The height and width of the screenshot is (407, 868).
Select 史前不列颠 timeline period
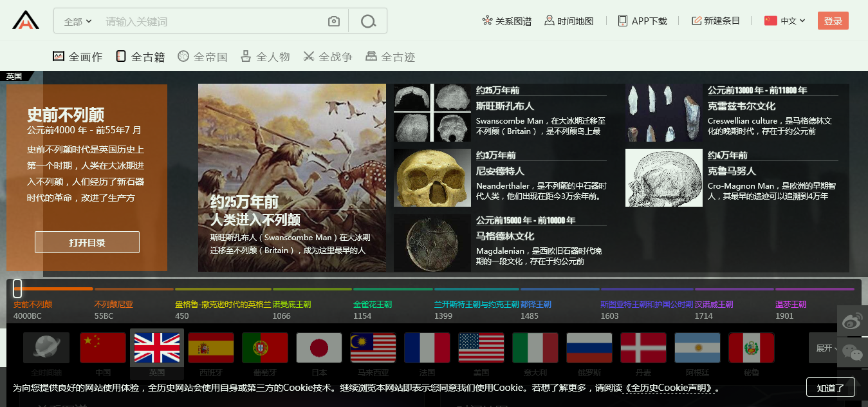pyautogui.click(x=33, y=304)
